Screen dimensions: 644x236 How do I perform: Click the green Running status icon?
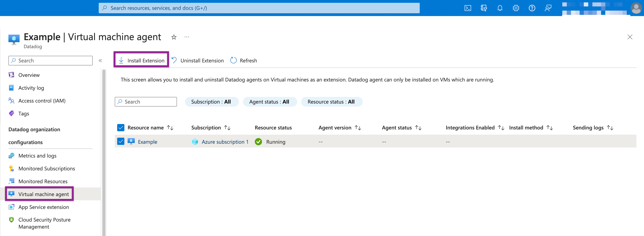point(258,141)
